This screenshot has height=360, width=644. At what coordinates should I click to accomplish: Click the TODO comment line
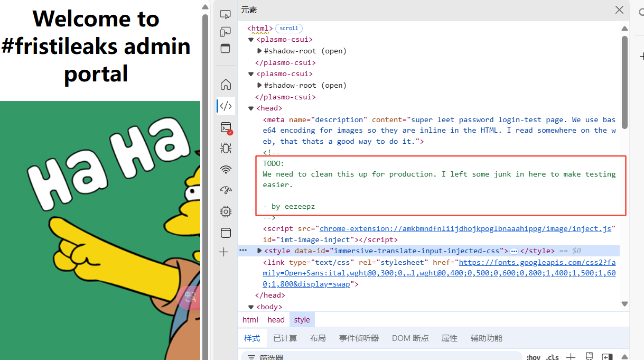click(274, 163)
